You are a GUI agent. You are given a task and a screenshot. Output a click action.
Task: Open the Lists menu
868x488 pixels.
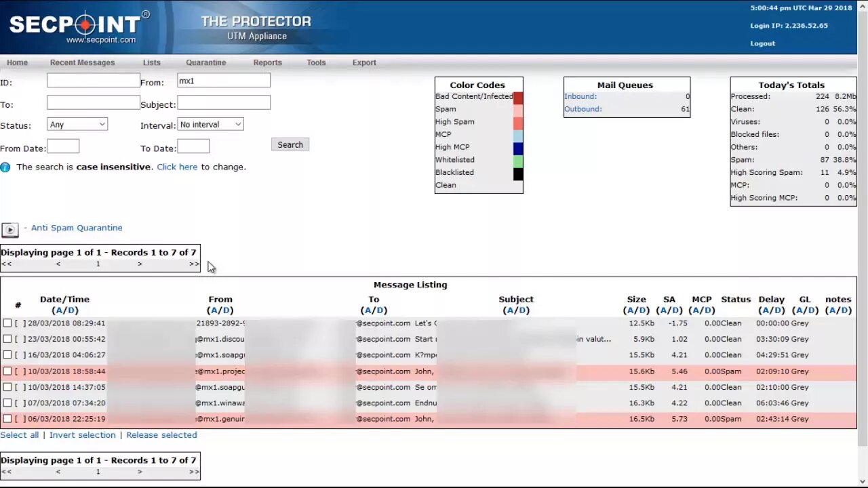[152, 62]
